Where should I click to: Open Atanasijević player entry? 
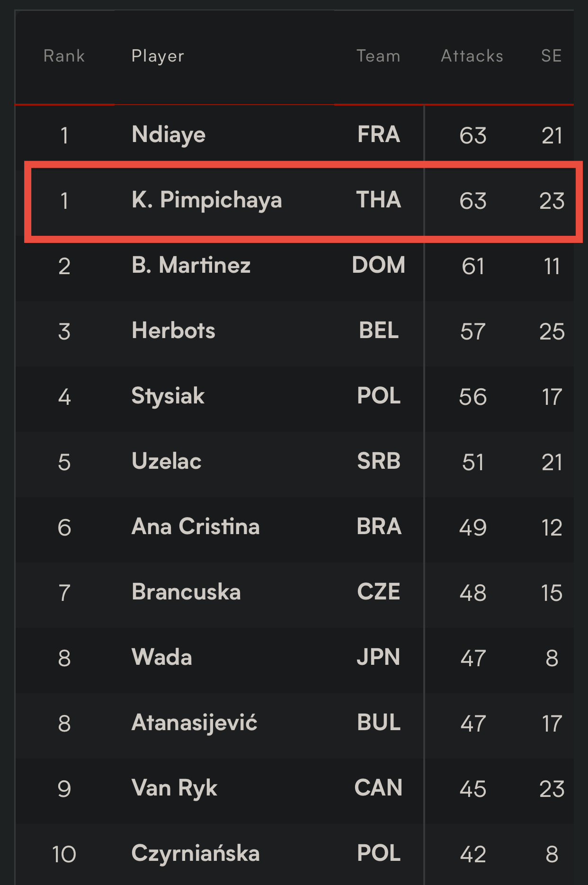click(195, 724)
